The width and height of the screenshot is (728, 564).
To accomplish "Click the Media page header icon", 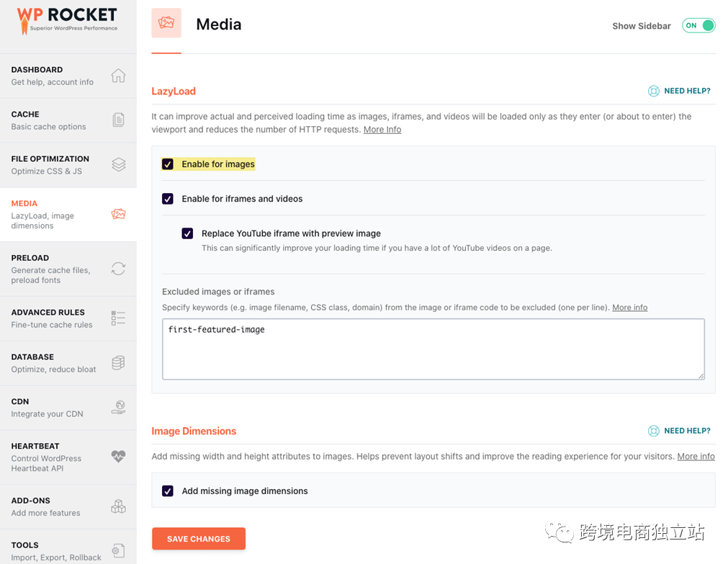I will pos(166,23).
